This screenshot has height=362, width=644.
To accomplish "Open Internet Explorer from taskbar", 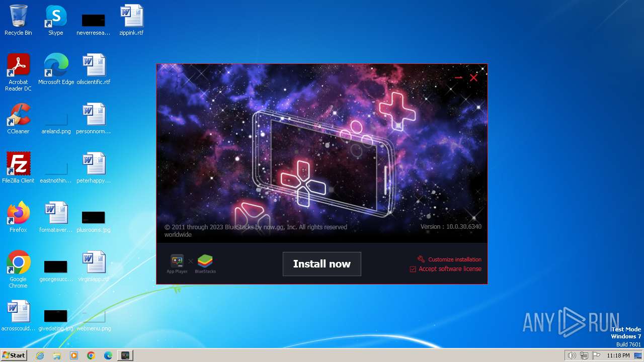I will point(40,355).
